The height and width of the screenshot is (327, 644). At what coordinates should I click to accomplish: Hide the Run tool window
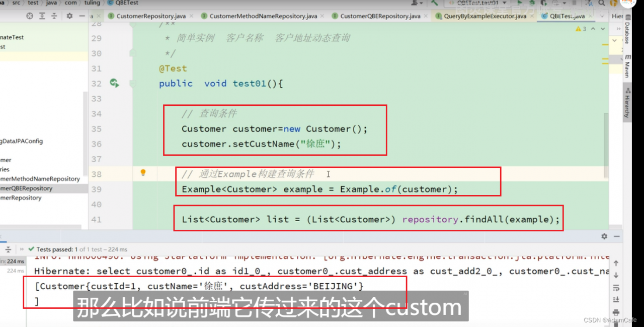click(617, 236)
